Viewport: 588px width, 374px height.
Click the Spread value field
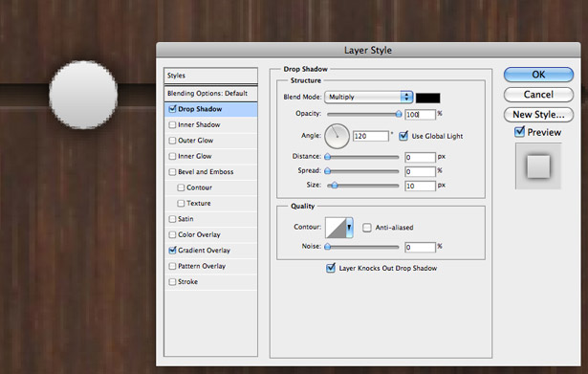420,171
